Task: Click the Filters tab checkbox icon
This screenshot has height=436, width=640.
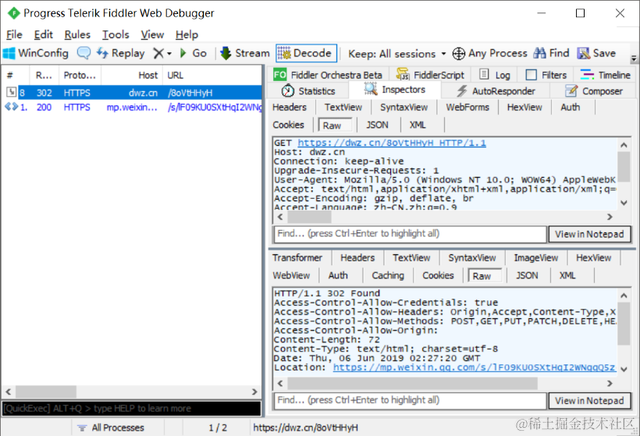Action: coord(531,75)
